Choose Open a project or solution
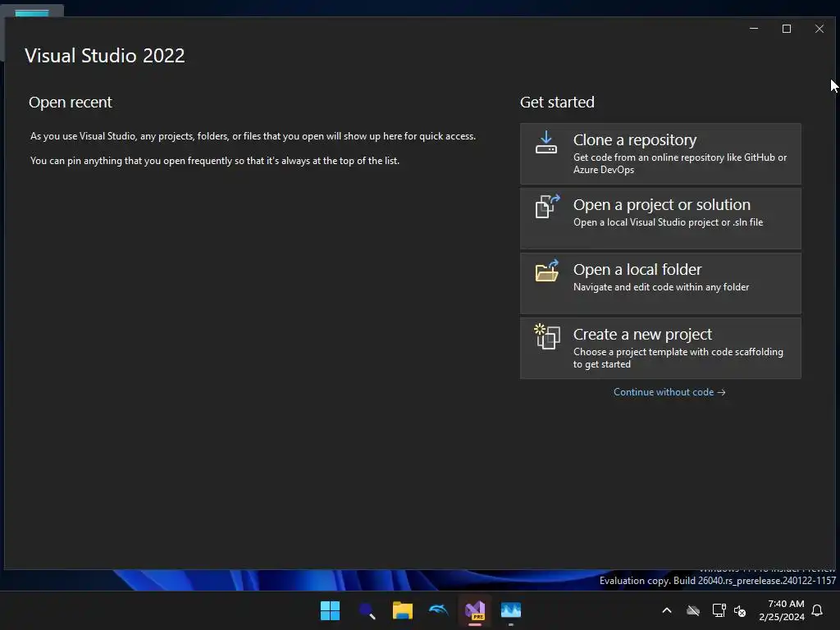The image size is (840, 630). pyautogui.click(x=660, y=218)
